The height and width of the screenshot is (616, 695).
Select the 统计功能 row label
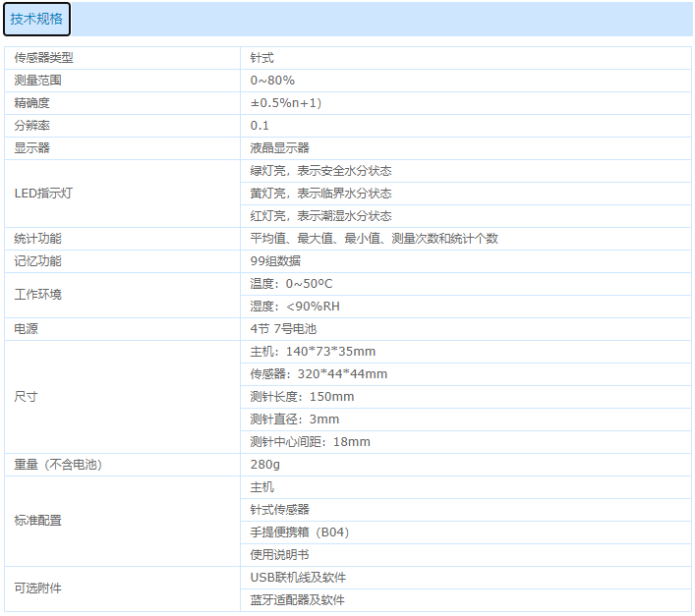tap(37, 239)
